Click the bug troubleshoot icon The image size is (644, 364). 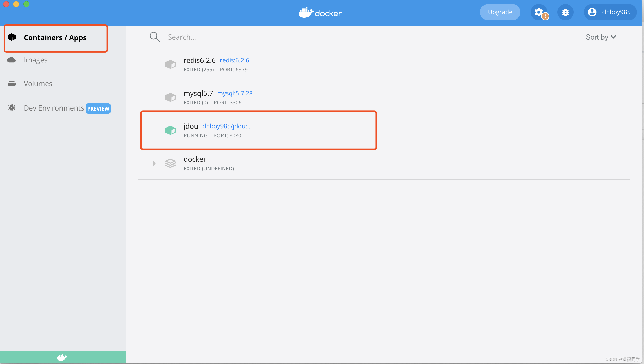565,12
